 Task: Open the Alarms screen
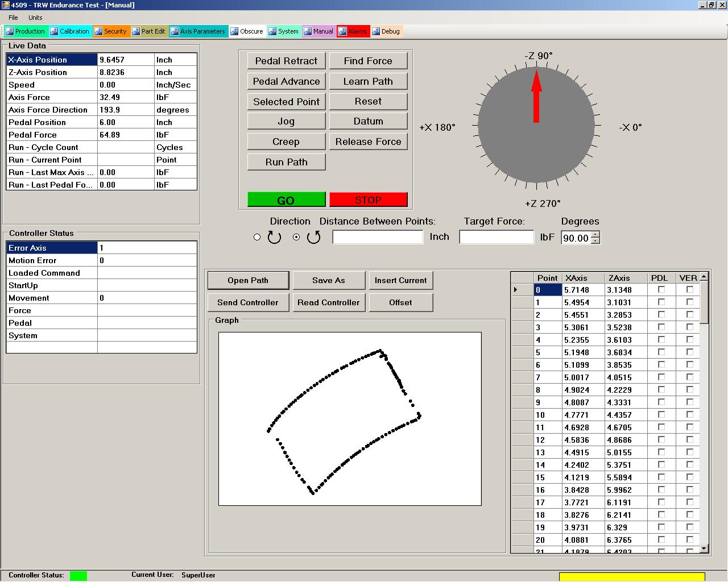coord(353,31)
